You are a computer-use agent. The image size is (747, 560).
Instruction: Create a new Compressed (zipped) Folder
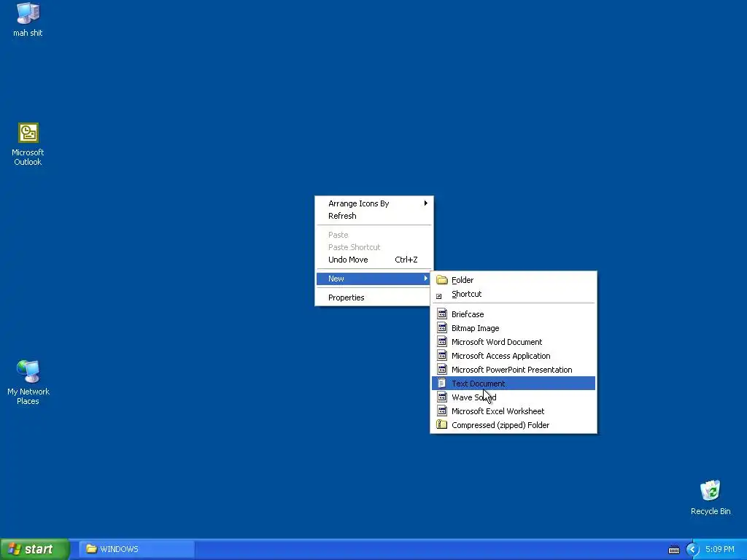(514, 425)
